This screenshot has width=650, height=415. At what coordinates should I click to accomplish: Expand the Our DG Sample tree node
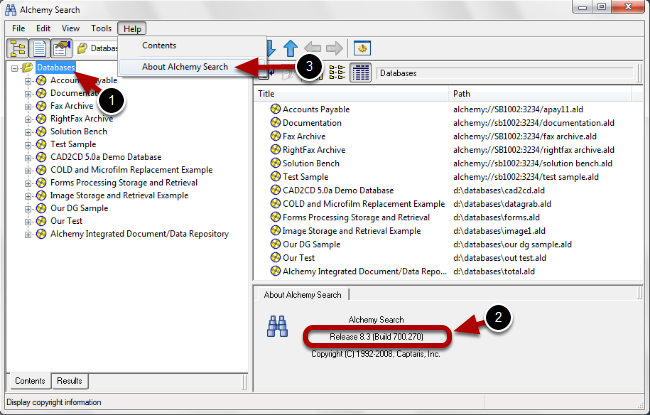(x=28, y=209)
